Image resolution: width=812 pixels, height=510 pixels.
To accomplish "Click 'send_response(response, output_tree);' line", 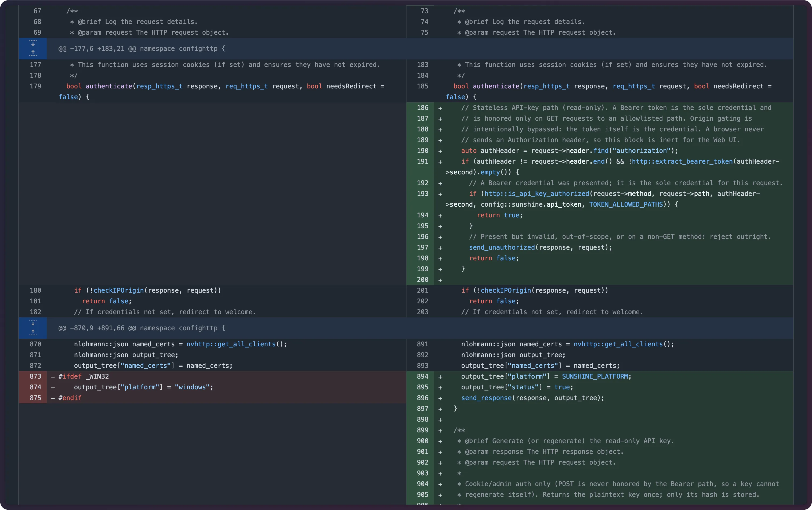I will click(x=532, y=398).
